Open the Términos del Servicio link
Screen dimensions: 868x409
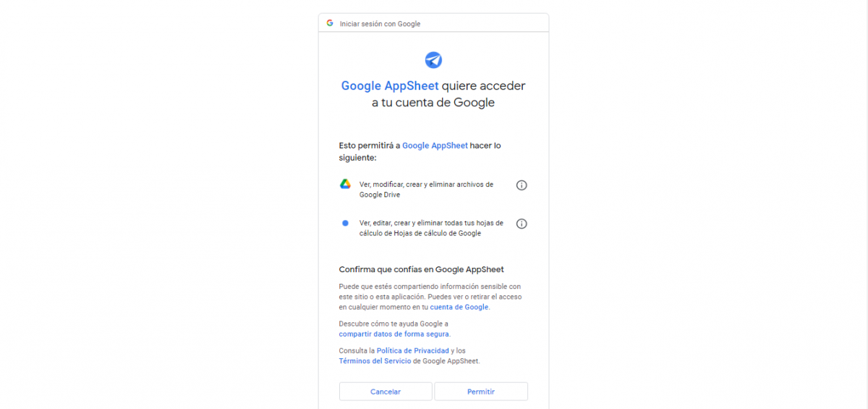tap(375, 360)
